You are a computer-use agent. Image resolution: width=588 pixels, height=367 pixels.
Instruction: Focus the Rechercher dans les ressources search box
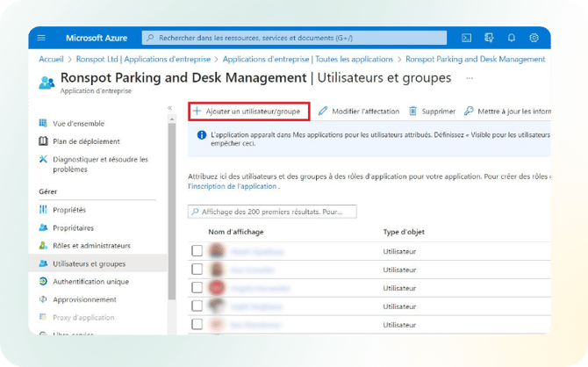click(294, 38)
